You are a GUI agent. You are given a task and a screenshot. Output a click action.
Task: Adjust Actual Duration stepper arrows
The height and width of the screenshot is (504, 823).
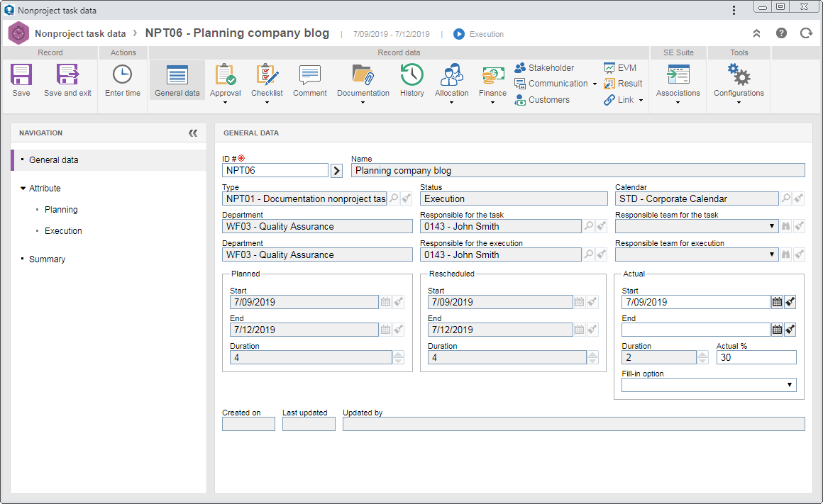tap(703, 357)
